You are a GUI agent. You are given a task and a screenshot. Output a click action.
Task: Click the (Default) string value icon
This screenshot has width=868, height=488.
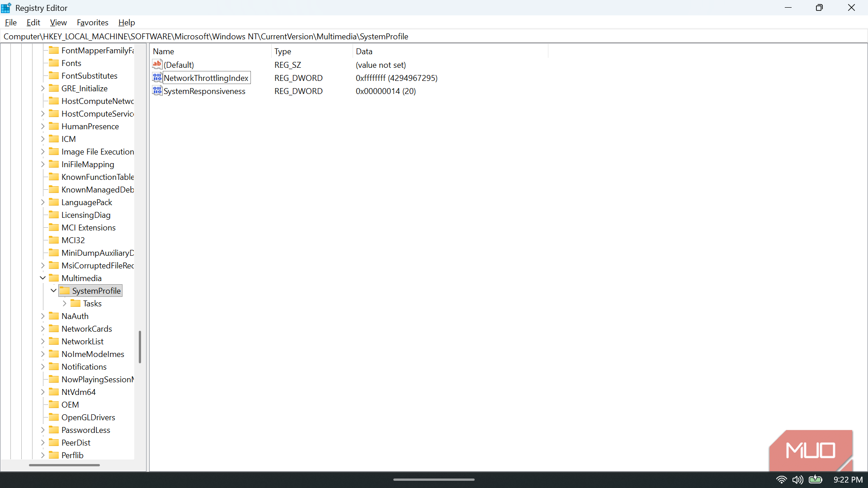(157, 65)
